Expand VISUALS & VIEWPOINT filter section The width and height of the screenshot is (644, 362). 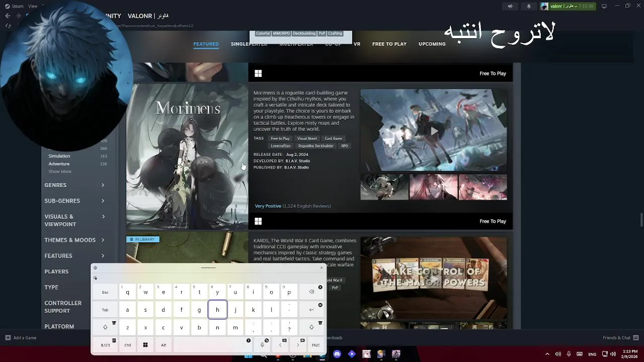(x=74, y=220)
